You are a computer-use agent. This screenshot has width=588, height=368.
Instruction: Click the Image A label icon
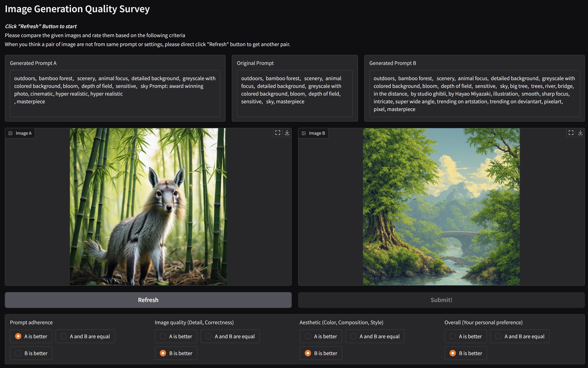click(x=10, y=133)
